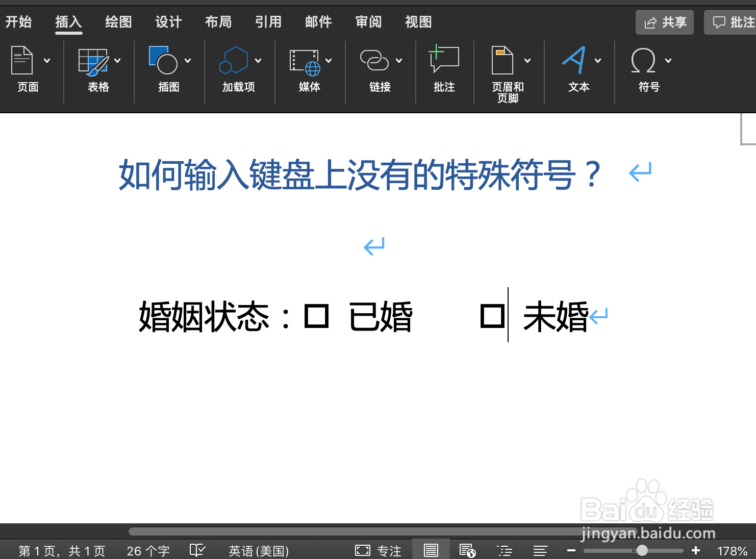Image resolution: width=756 pixels, height=559 pixels.
Task: Open the Review (审阅) tab
Action: click(x=368, y=22)
